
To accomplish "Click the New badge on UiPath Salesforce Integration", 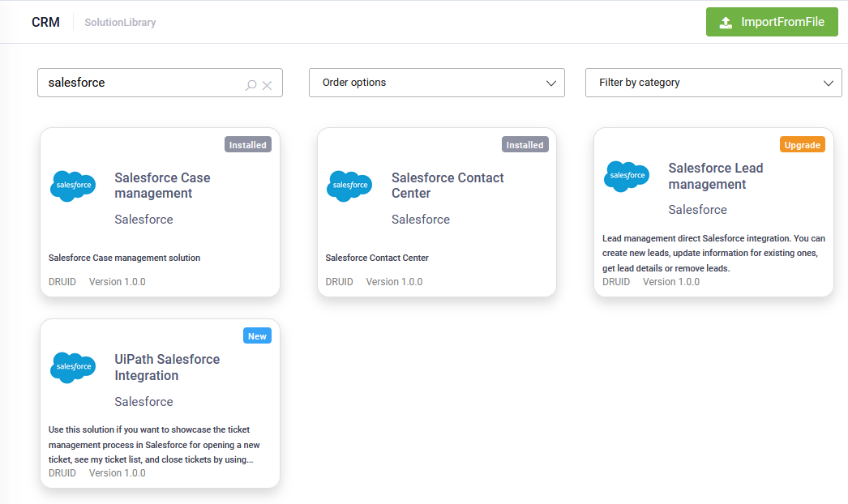I will pyautogui.click(x=257, y=335).
